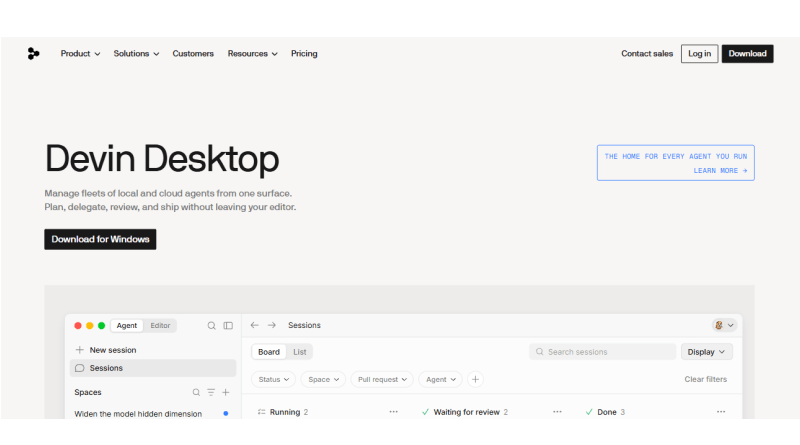Click the filter icon next to Spaces
The image size is (800, 445).
[x=211, y=392]
